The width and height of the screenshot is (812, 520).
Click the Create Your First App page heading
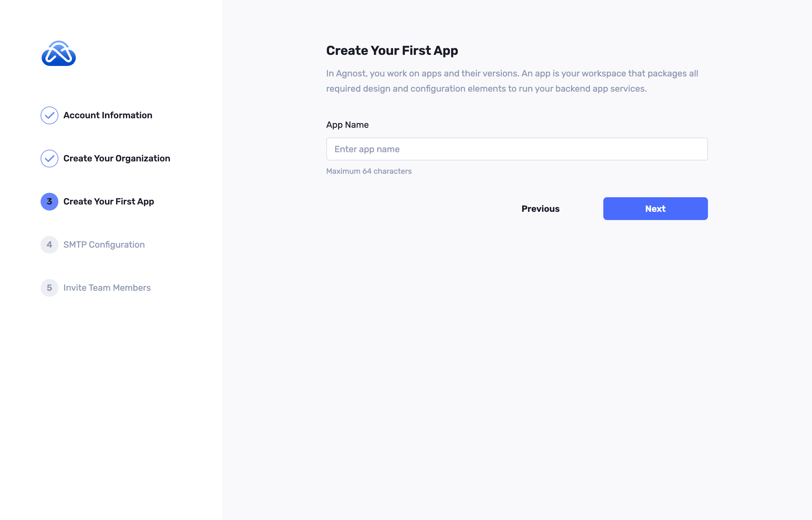392,51
